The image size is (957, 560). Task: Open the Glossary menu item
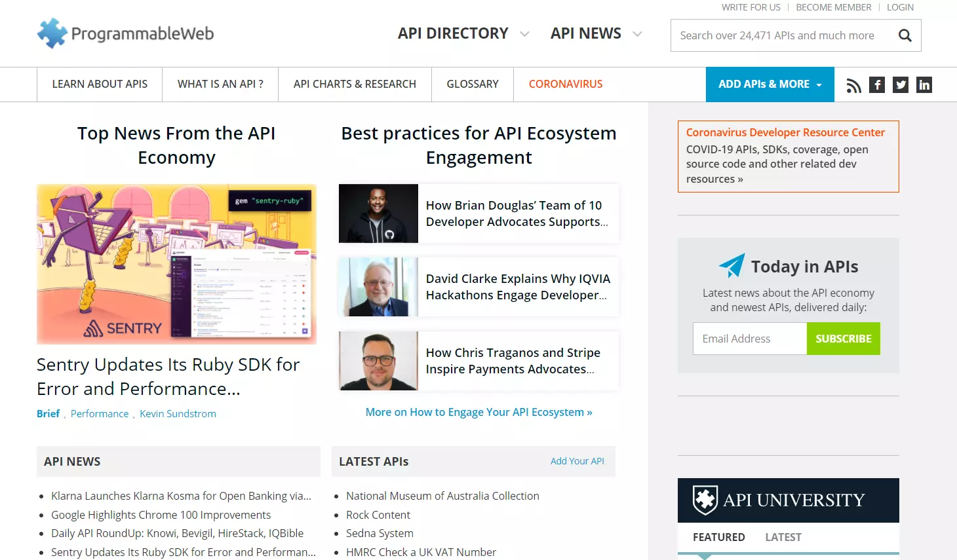pos(472,84)
